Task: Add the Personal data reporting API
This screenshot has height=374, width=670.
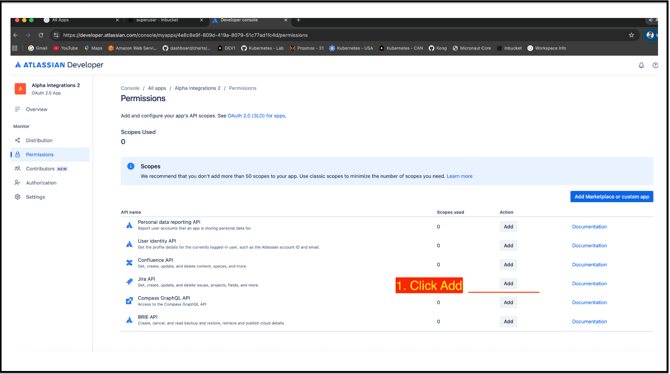Action: 508,227
